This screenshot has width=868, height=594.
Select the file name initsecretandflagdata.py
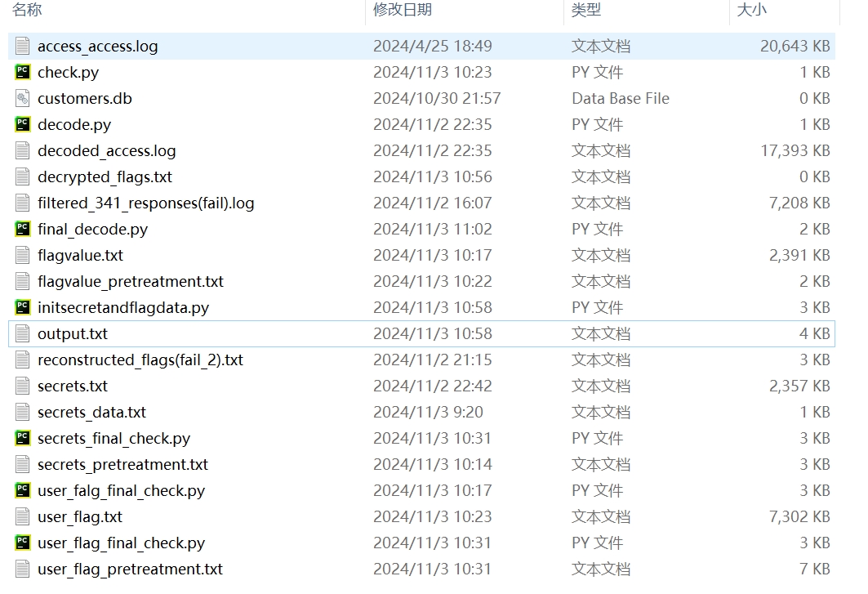pos(123,308)
